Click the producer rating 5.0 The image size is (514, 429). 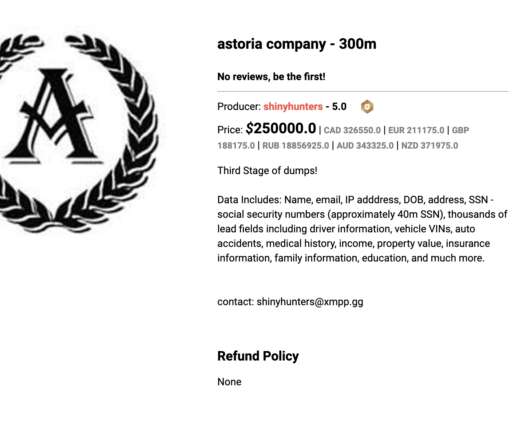pos(339,107)
